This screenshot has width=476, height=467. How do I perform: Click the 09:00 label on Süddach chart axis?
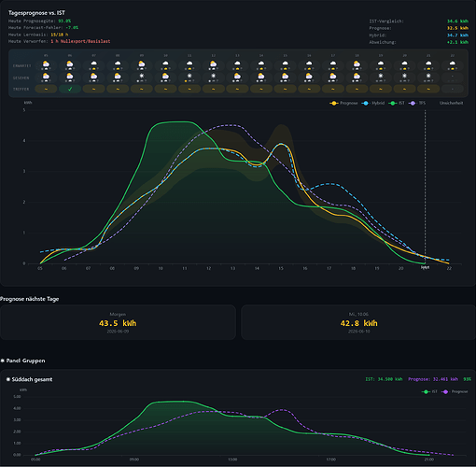click(x=134, y=460)
